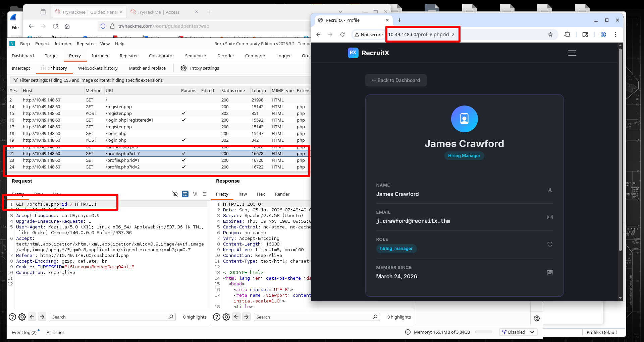Screen dimensions: 644x342
Task: Open the Project menu in Burp
Action: click(42, 44)
